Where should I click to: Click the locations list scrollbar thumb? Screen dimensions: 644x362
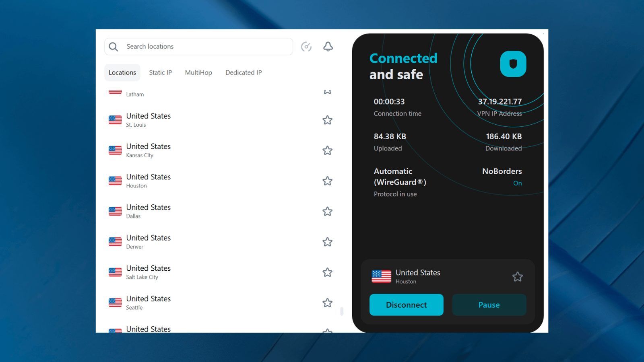coord(342,311)
